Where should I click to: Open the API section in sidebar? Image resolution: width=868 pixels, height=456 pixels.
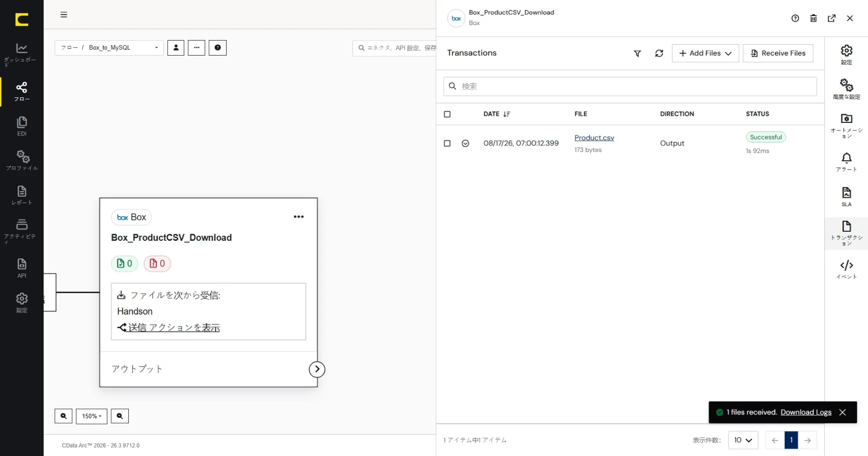coord(22,268)
